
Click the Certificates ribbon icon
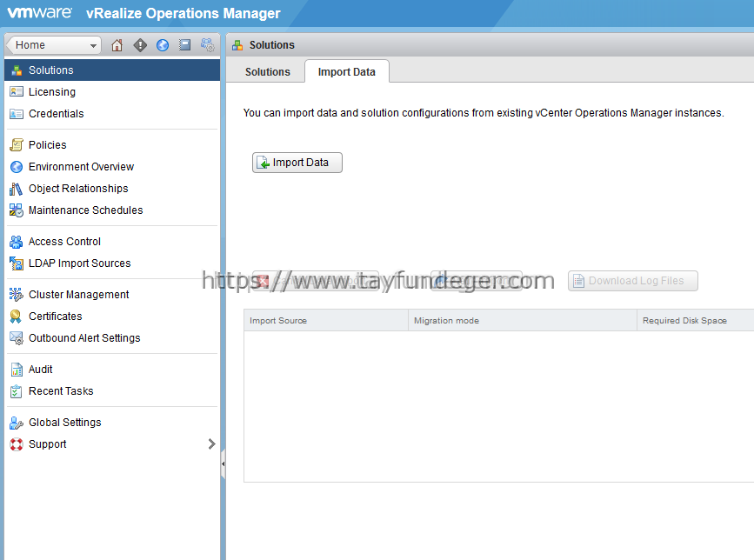17,317
